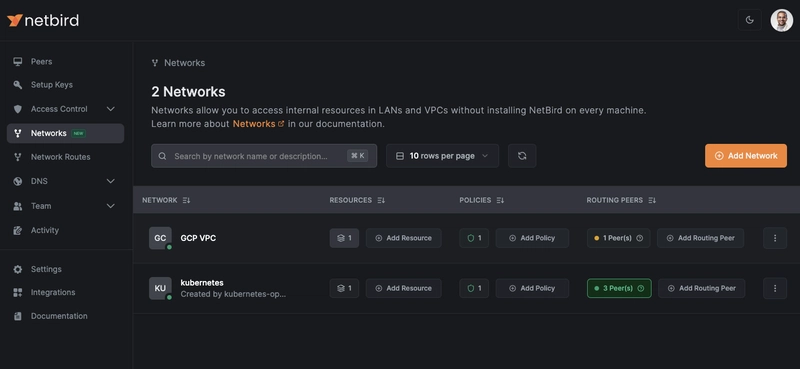Click the Peers monitor icon
This screenshot has width=800, height=369.
coord(18,61)
